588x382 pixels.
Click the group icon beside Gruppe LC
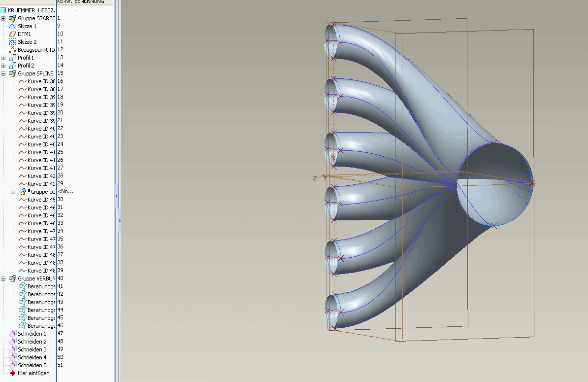pos(23,192)
